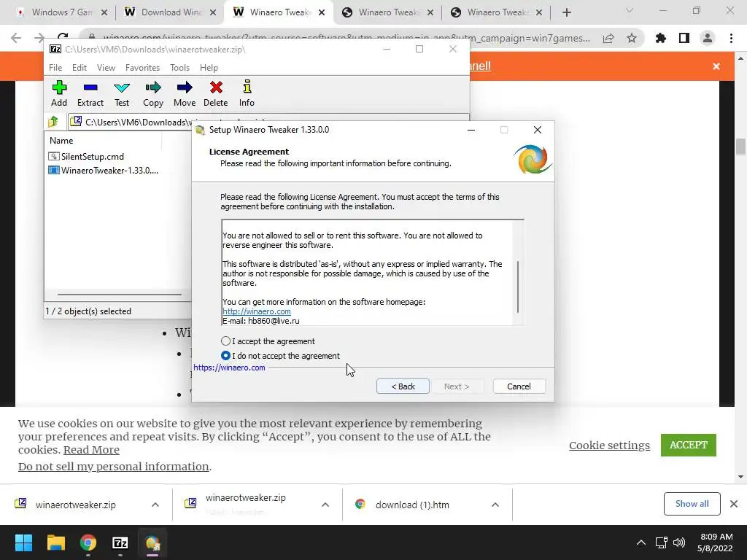Screen dimensions: 747x560
Task: Open the Favorites menu in 7-Zip
Action: [x=142, y=68]
